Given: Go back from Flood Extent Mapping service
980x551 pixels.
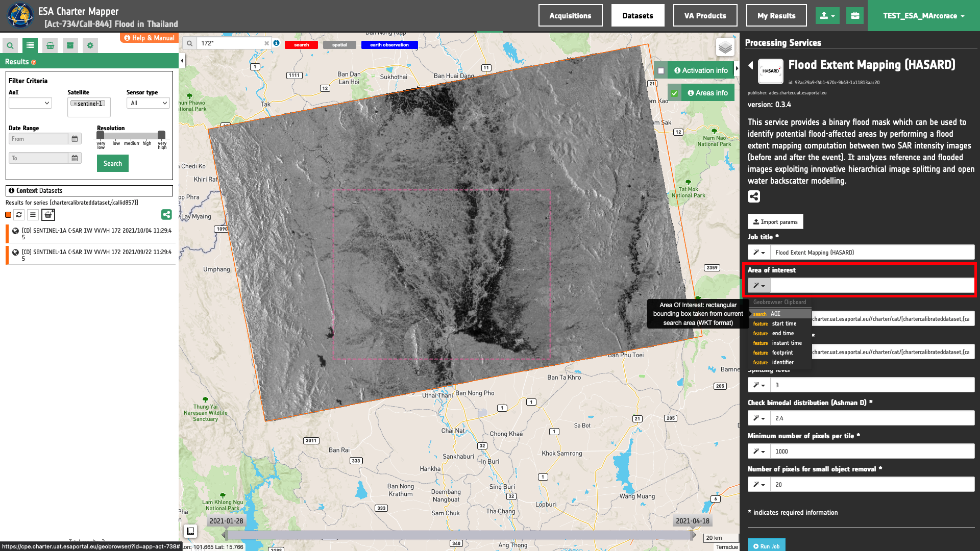Looking at the screenshot, I should [751, 65].
